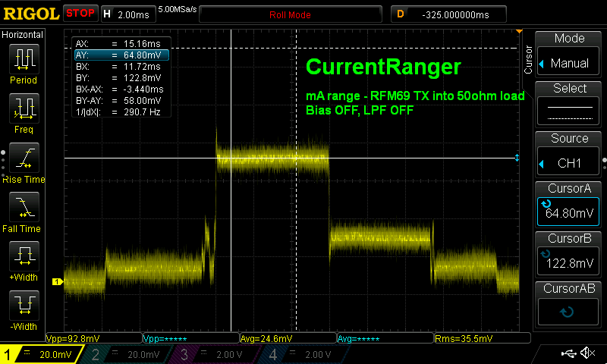Screen dimensions: 607x364
Task: Click channel 1 20.0mV scale label
Action: 55,354
